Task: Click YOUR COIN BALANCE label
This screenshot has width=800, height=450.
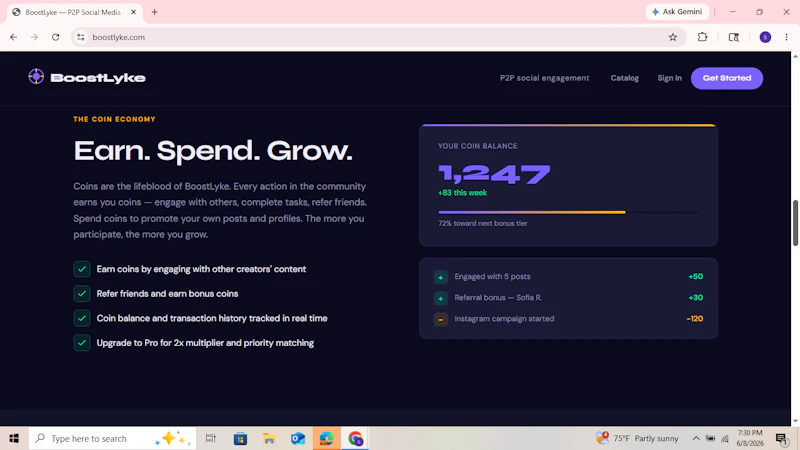Action: click(x=478, y=146)
